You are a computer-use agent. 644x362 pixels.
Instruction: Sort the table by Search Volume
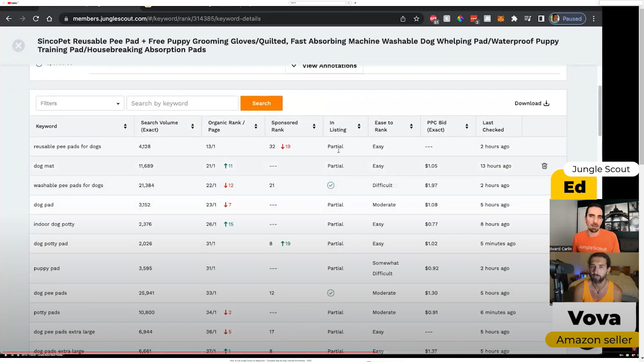click(x=192, y=126)
